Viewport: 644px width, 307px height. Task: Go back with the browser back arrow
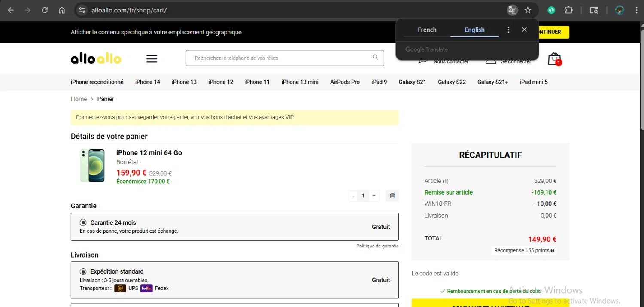coord(11,10)
